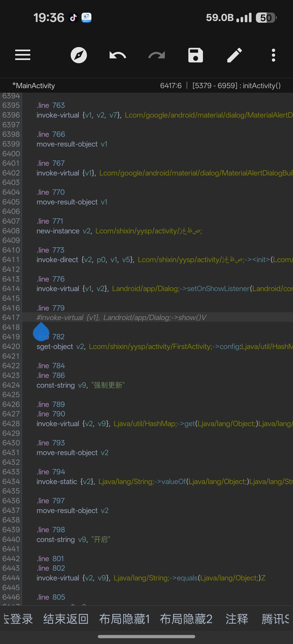Redo the reverted edit
The image size is (293, 644).
point(157,55)
